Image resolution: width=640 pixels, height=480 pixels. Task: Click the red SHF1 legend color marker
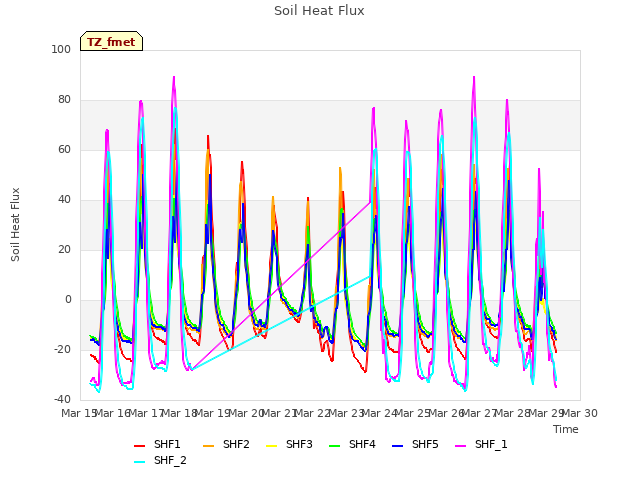click(x=140, y=446)
